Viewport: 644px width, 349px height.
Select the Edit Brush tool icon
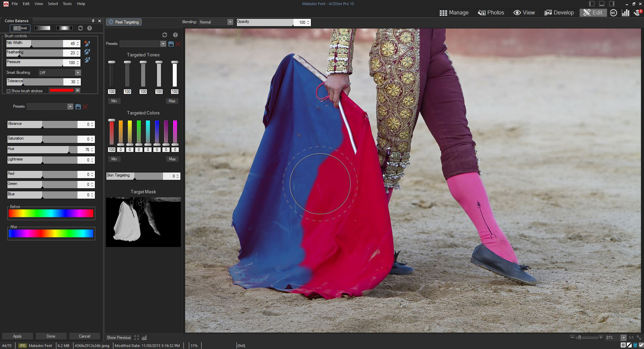coord(20,28)
